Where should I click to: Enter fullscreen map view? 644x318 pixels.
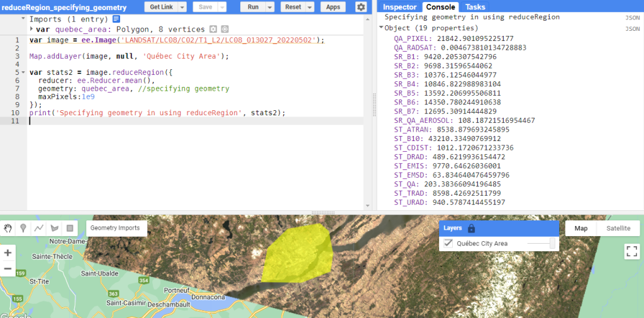point(631,251)
